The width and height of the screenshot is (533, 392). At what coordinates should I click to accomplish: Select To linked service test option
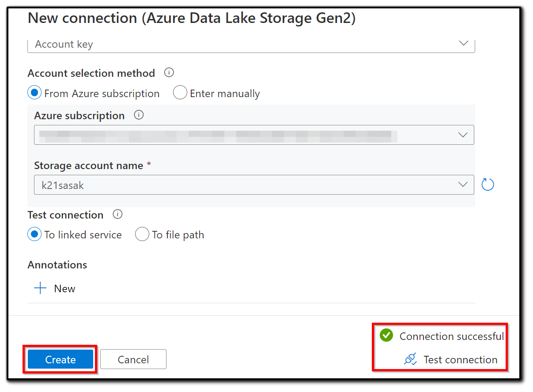click(x=34, y=234)
